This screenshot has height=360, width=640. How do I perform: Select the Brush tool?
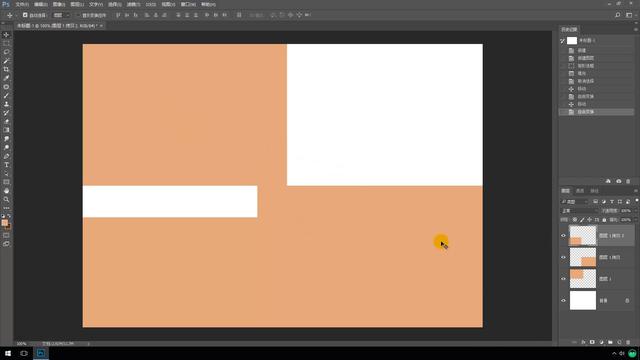(6, 96)
